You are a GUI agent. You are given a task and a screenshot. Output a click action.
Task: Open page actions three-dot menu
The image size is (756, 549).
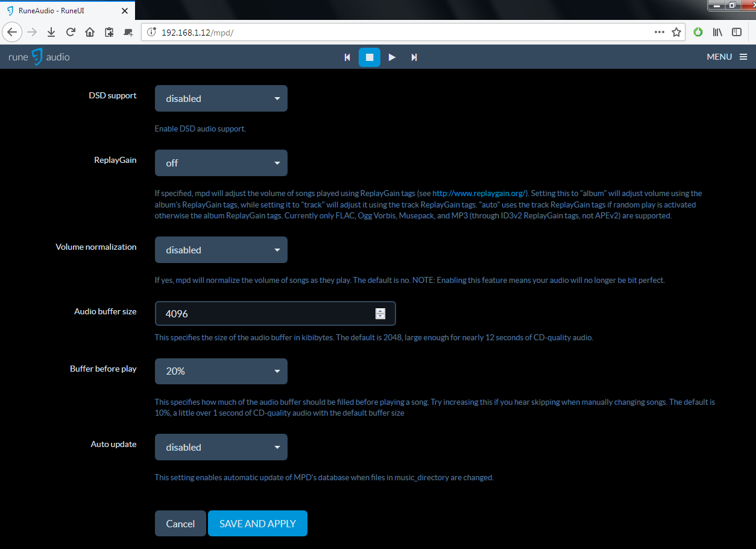click(660, 32)
